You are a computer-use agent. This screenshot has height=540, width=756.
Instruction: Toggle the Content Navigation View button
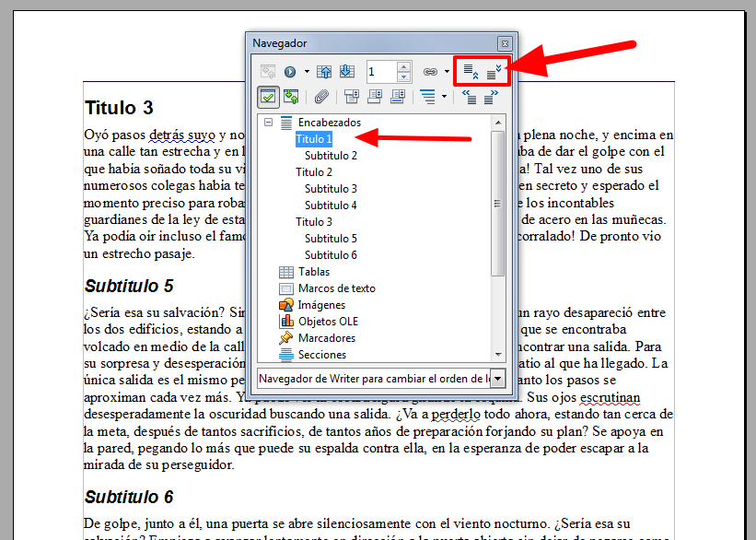(291, 97)
